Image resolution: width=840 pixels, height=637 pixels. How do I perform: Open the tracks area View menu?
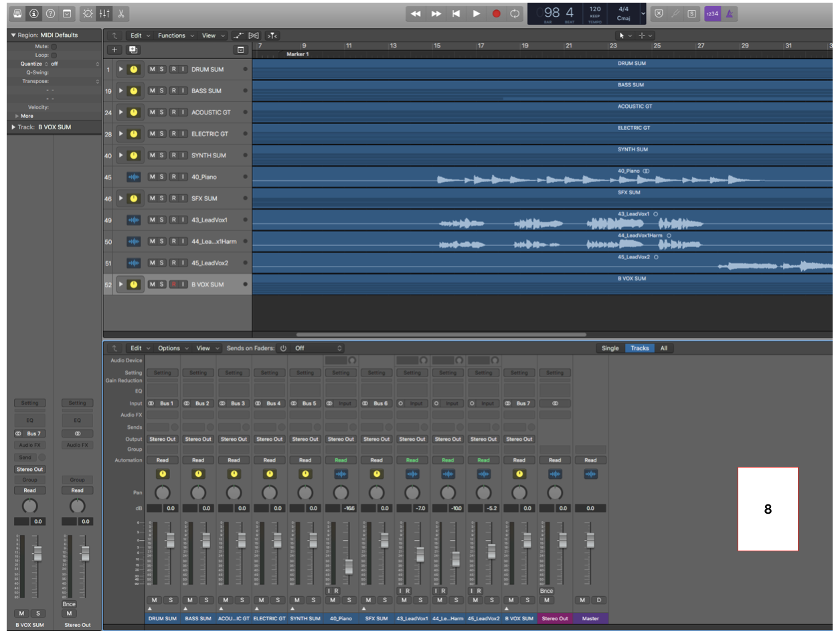coord(213,36)
